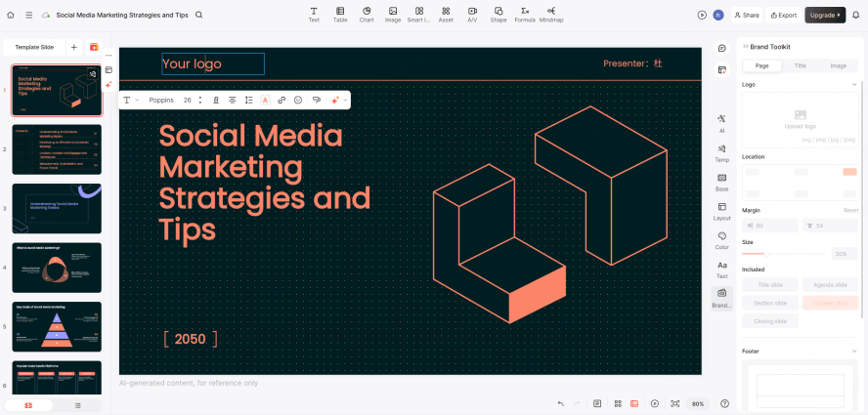Image resolution: width=868 pixels, height=415 pixels.
Task: Click the Upgrade button
Action: [824, 15]
